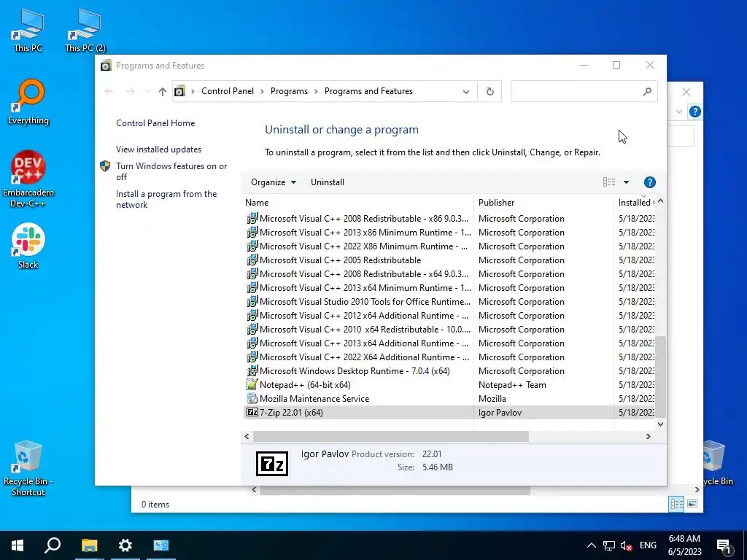Launch Slack from desktop

pyautogui.click(x=28, y=246)
